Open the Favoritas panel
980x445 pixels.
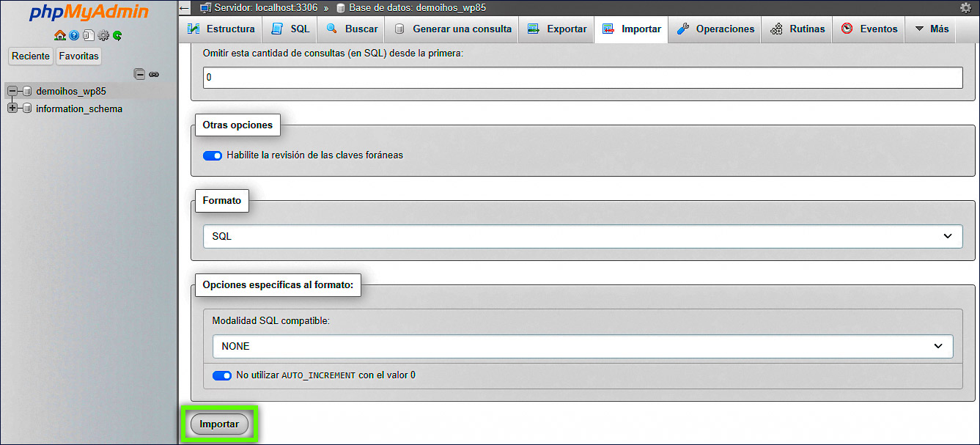(x=78, y=56)
